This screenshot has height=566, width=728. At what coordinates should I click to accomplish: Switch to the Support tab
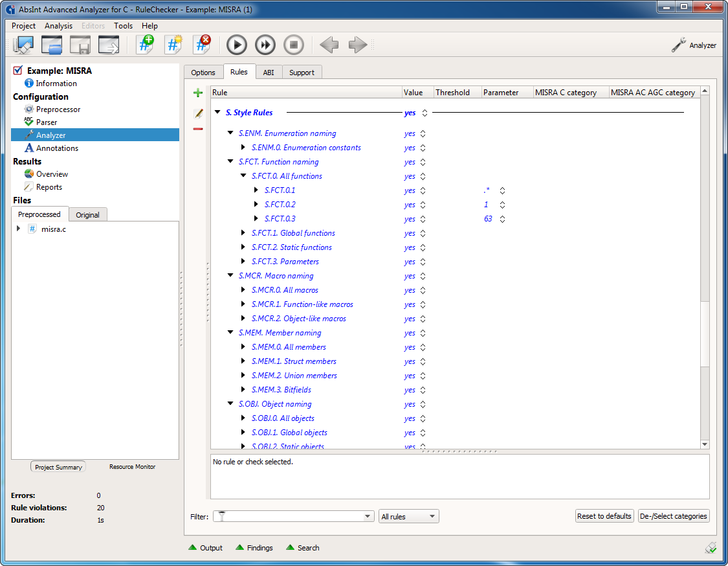[302, 73]
